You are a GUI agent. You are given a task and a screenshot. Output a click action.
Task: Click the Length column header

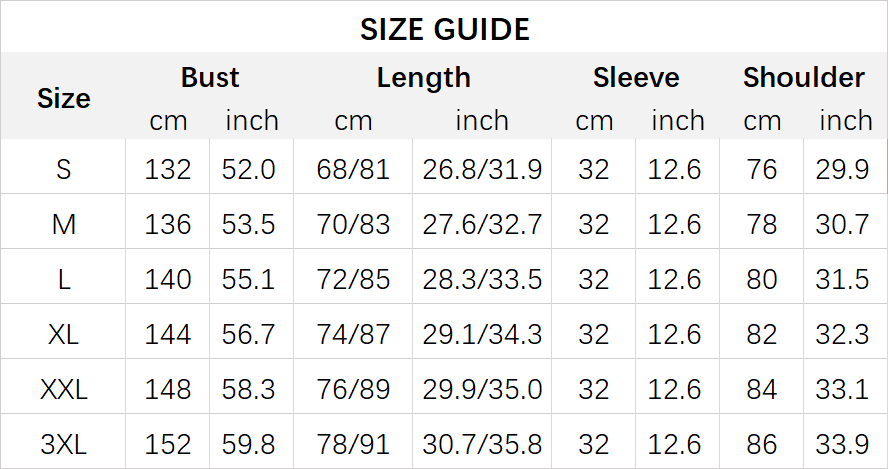click(423, 78)
